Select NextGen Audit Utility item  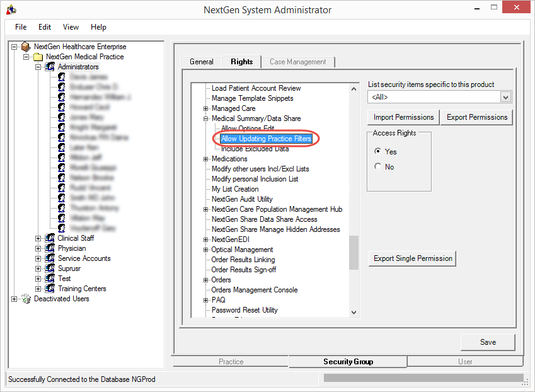242,199
